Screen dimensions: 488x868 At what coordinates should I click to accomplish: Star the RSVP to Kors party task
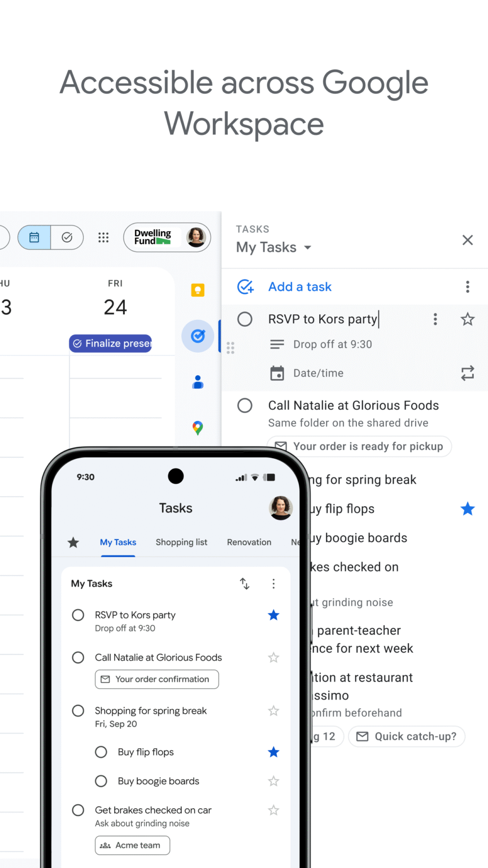pos(467,319)
